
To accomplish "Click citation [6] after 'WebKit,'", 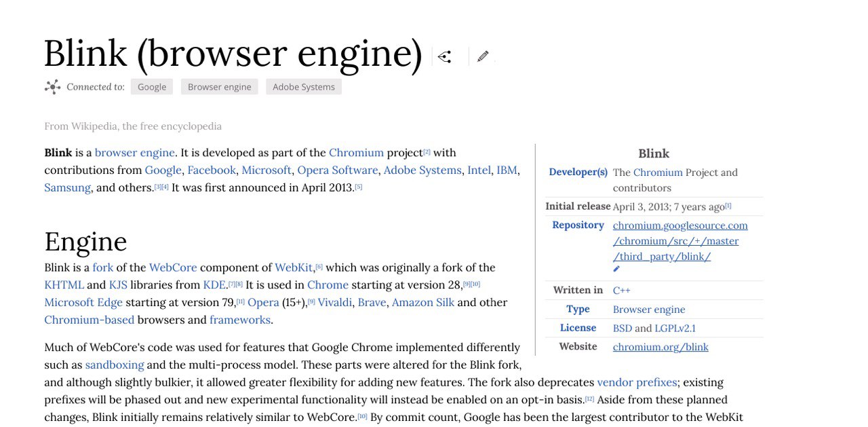I will pyautogui.click(x=319, y=266).
